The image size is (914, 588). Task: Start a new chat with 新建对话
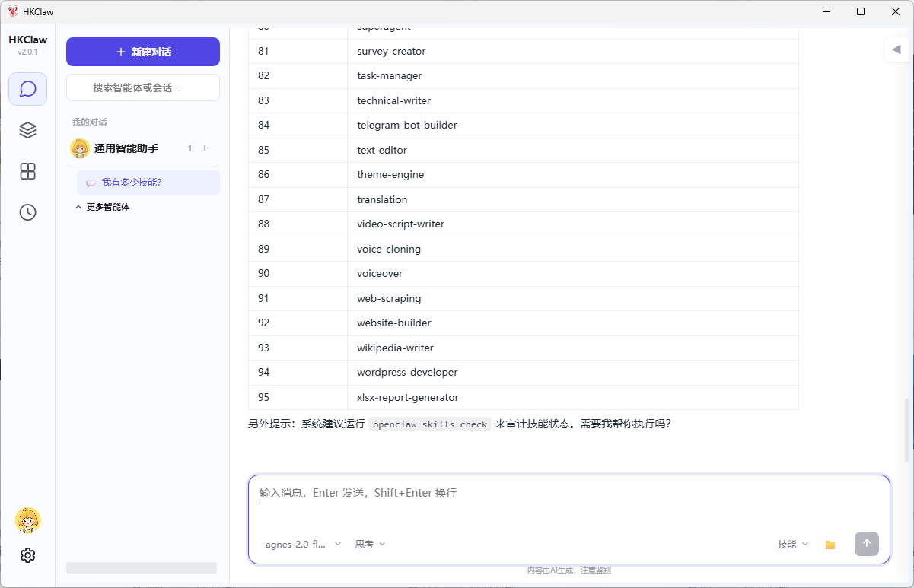(x=143, y=52)
